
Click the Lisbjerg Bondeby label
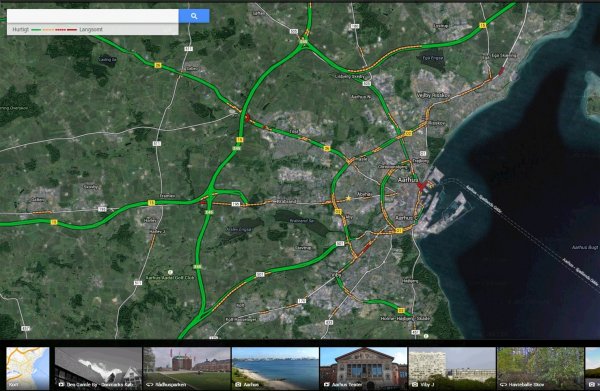pos(350,77)
